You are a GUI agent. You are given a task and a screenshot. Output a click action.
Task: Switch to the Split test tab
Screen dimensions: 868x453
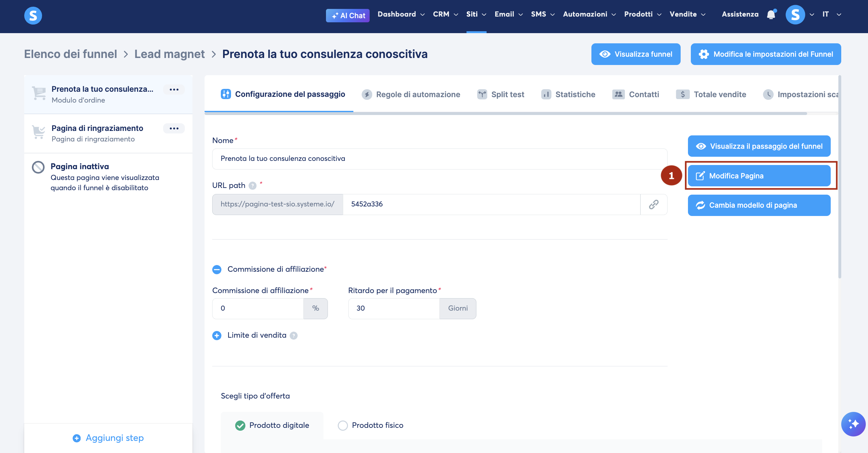click(501, 95)
